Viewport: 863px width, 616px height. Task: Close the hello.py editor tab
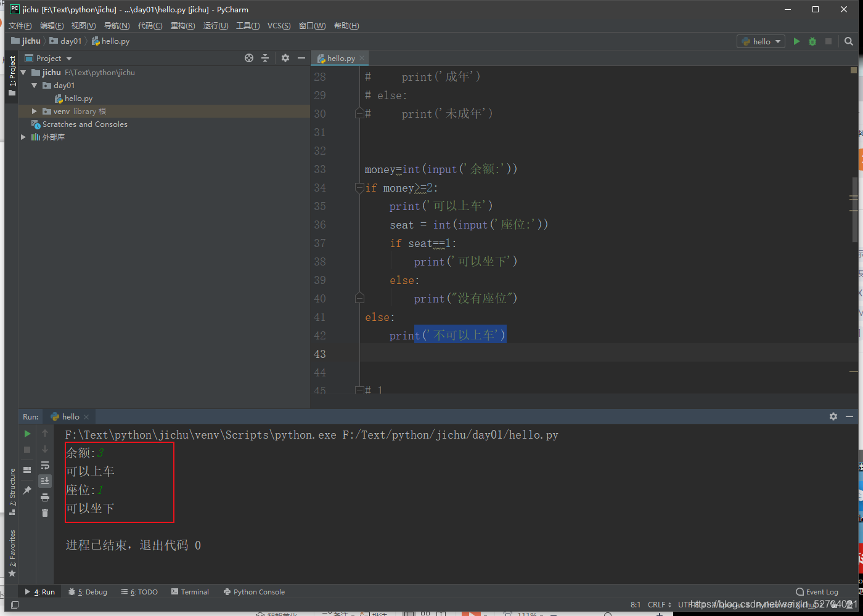[x=362, y=58]
